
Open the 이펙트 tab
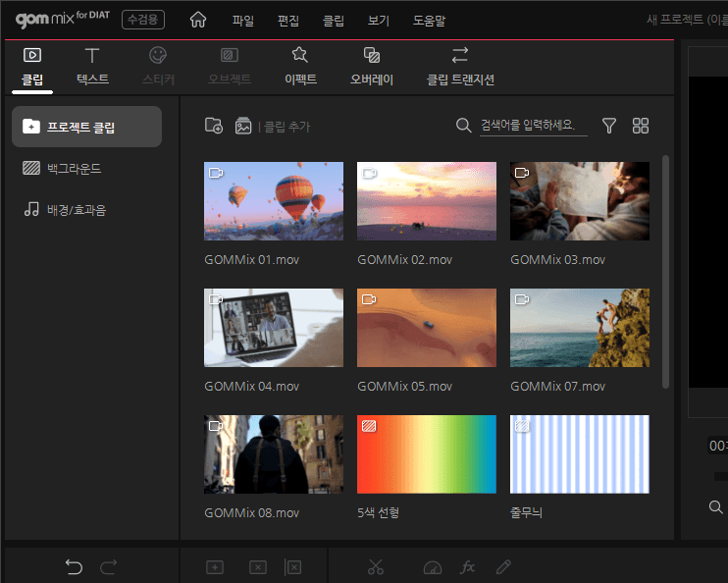[x=300, y=67]
